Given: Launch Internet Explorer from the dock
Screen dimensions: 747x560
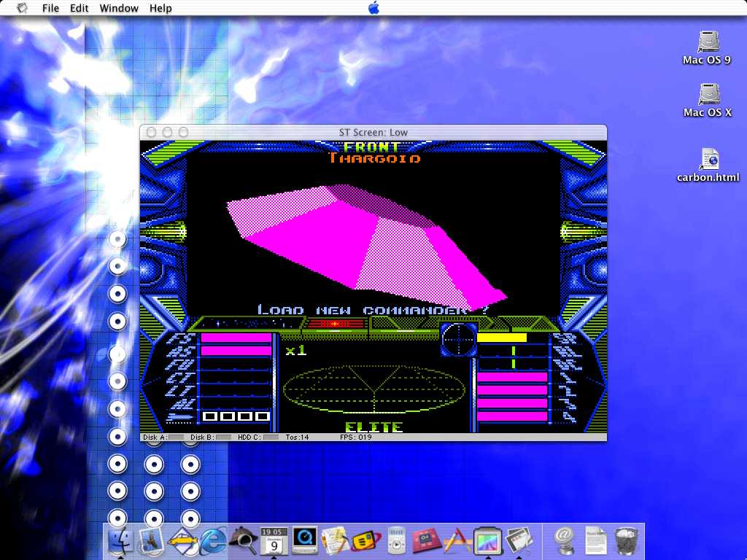Looking at the screenshot, I should pyautogui.click(x=213, y=541).
